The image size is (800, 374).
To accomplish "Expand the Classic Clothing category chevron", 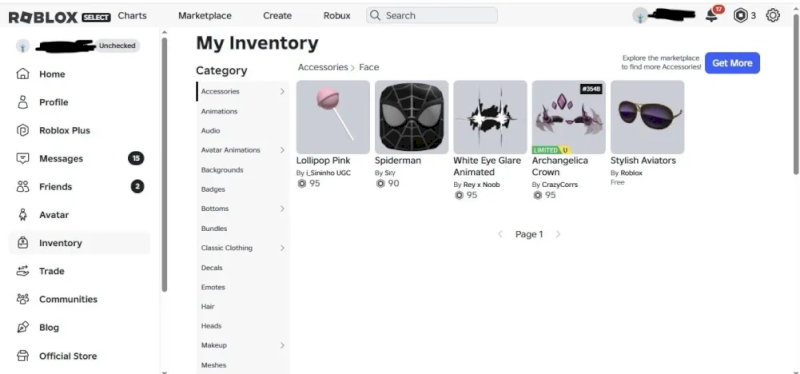I will click(x=282, y=248).
